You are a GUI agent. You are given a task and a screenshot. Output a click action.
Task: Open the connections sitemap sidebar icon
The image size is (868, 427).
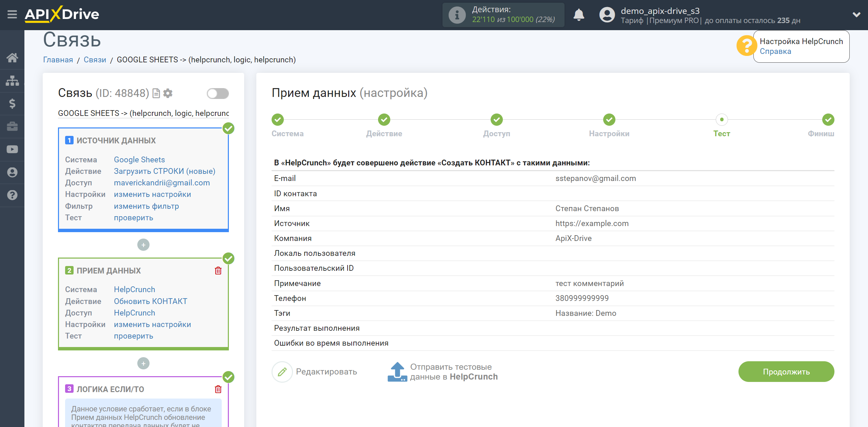tap(12, 81)
